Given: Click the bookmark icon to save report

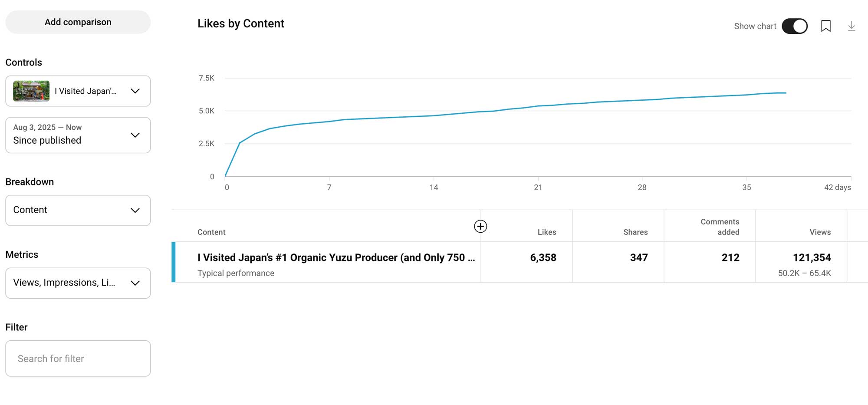Looking at the screenshot, I should click(825, 26).
